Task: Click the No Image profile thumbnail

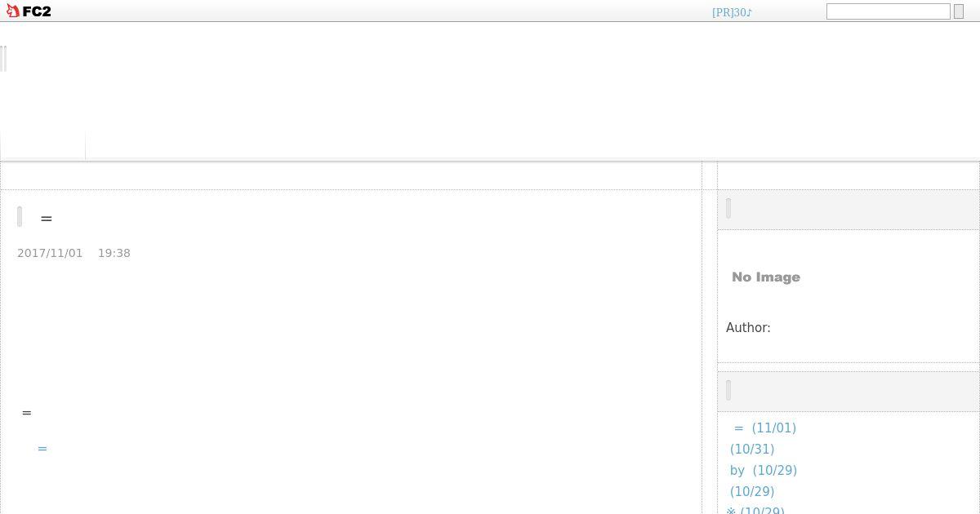Action: pos(766,277)
